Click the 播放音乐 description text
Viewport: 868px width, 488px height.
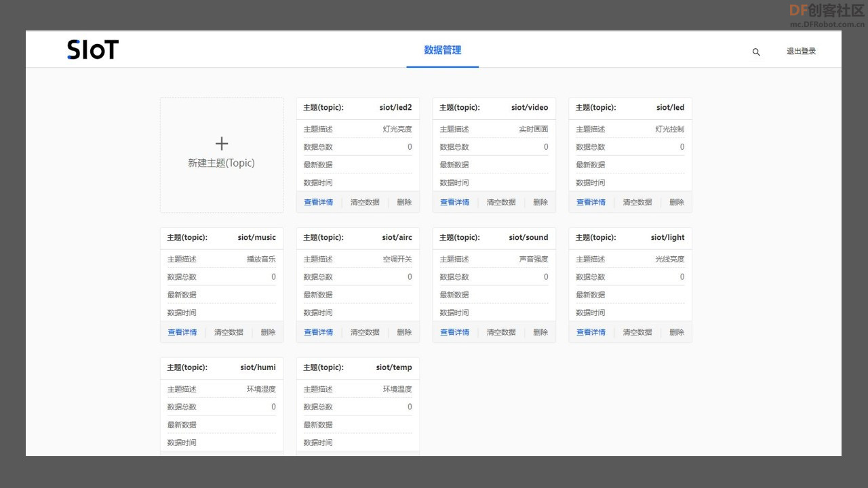click(x=261, y=259)
